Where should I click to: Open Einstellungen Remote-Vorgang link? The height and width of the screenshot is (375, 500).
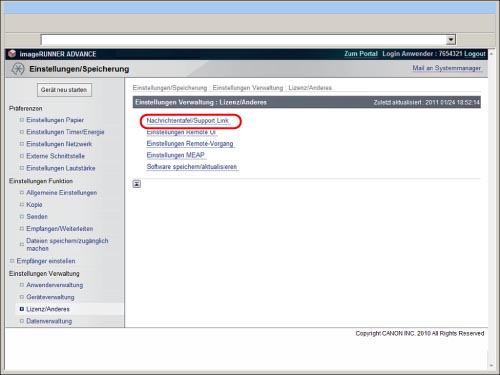click(190, 144)
